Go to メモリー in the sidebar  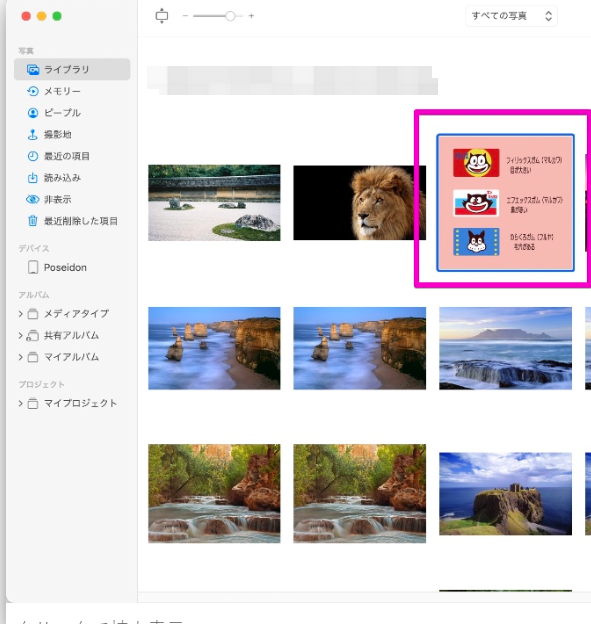pyautogui.click(x=72, y=91)
